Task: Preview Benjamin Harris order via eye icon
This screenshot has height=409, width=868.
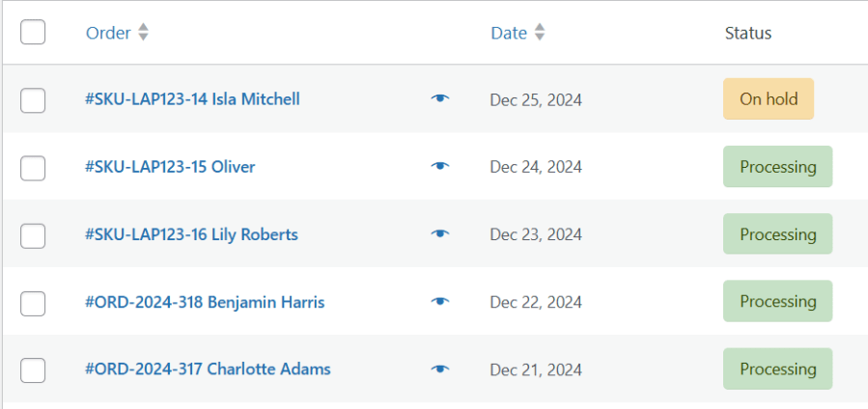Action: click(440, 302)
